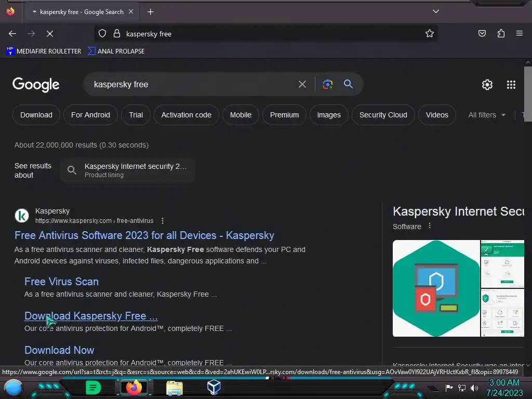Image resolution: width=532 pixels, height=399 pixels.
Task: Open Download Kaspersky Free sitelink
Action: coord(91,316)
